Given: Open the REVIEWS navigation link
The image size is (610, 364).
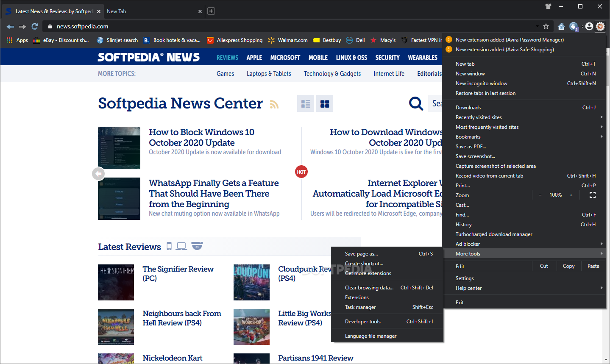Looking at the screenshot, I should pyautogui.click(x=227, y=58).
